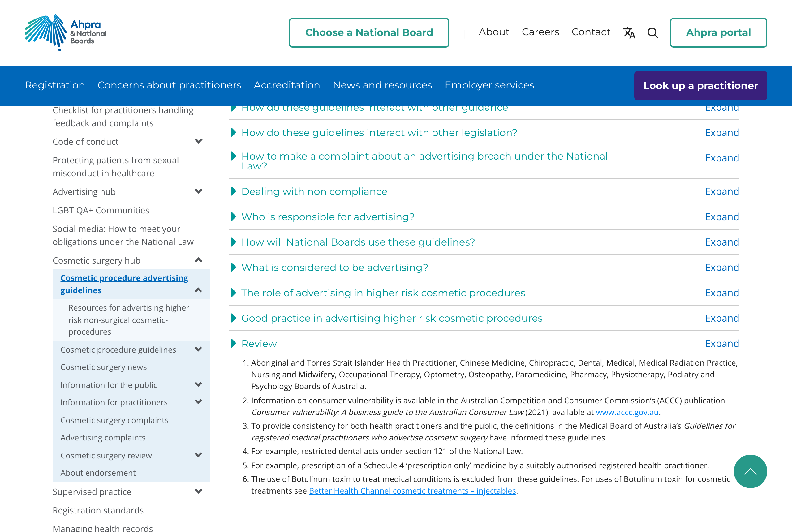Open the language translate icon
The height and width of the screenshot is (532, 792).
[629, 32]
